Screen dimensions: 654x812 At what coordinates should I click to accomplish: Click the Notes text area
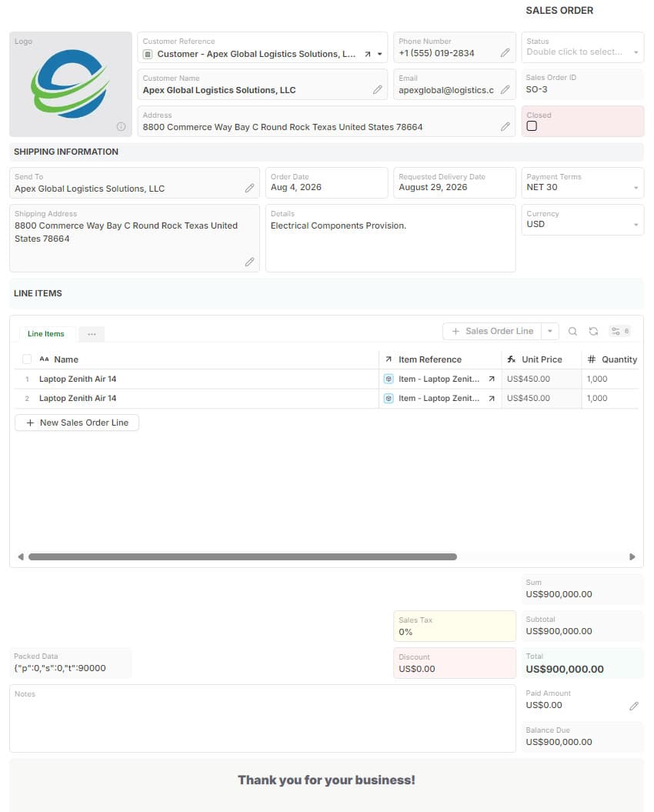(262, 718)
